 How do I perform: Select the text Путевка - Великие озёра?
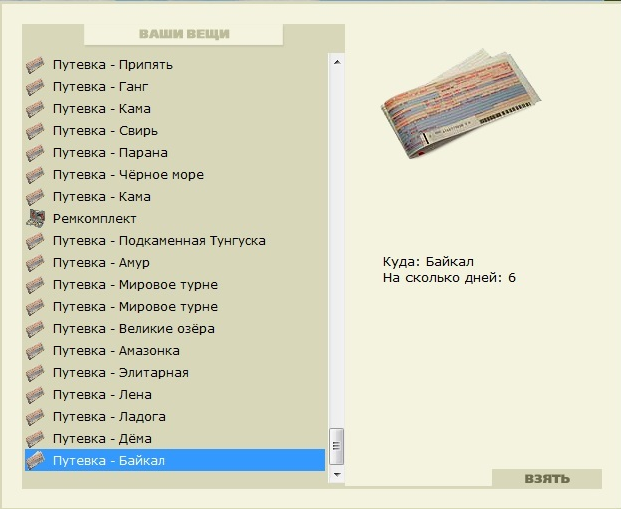134,329
